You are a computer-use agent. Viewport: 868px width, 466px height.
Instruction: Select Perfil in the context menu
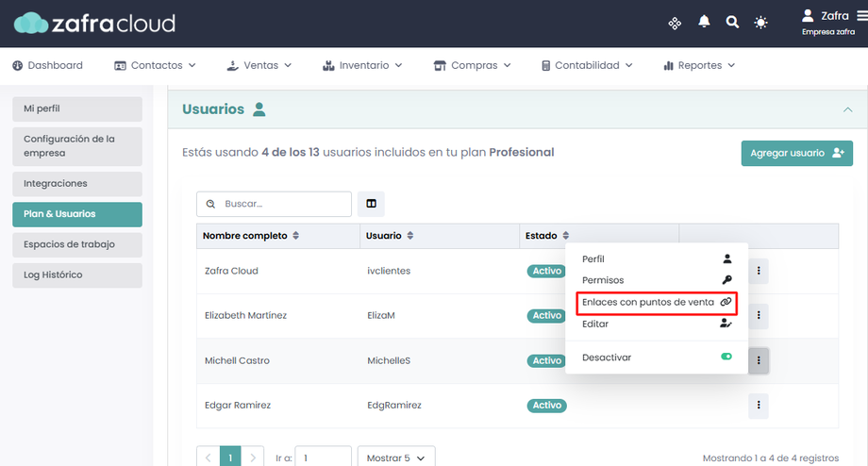657,259
